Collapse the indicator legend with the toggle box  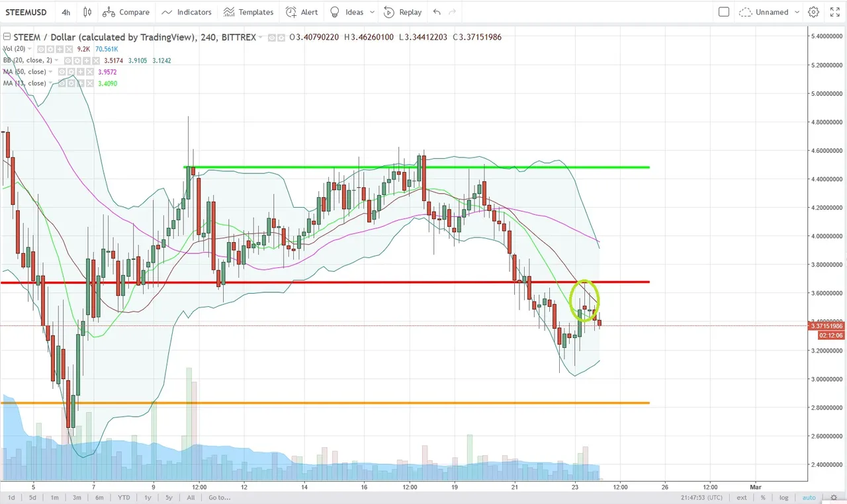pyautogui.click(x=7, y=37)
